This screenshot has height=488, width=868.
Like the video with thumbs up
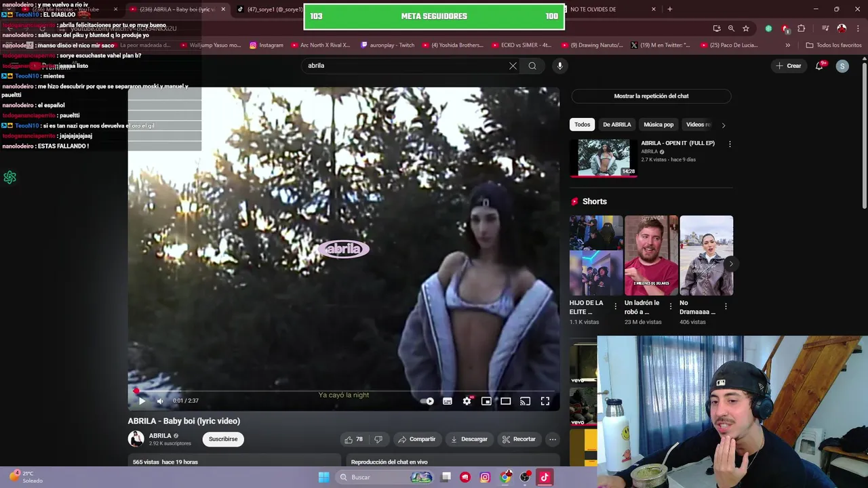(x=353, y=439)
